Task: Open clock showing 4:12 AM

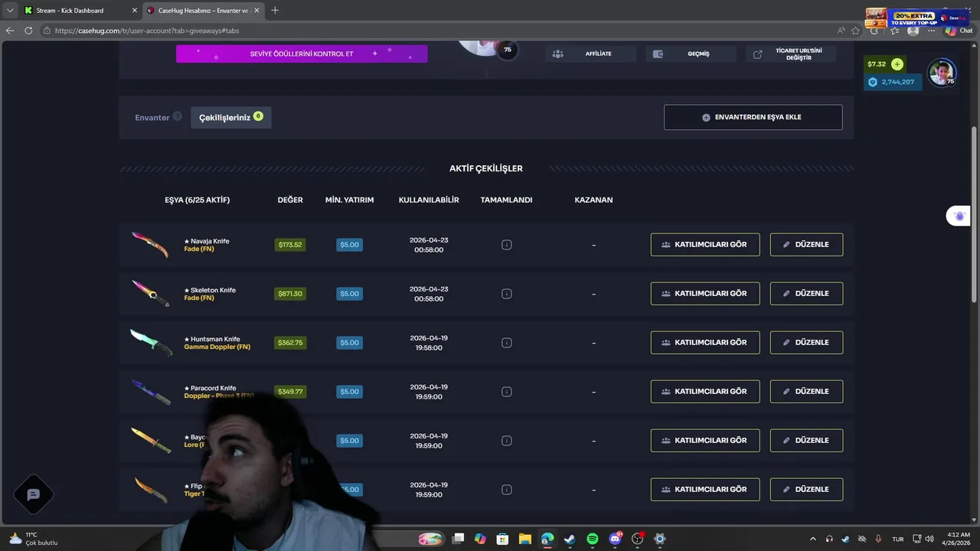Action: tap(958, 539)
